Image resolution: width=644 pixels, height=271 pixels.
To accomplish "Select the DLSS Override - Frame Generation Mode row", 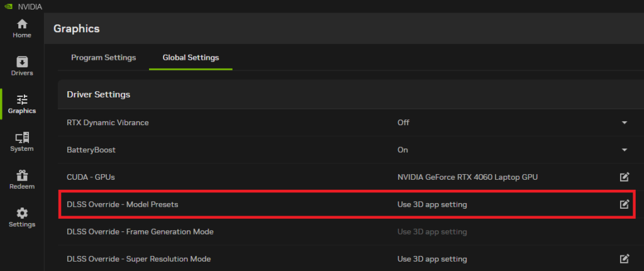I will pyautogui.click(x=140, y=231).
